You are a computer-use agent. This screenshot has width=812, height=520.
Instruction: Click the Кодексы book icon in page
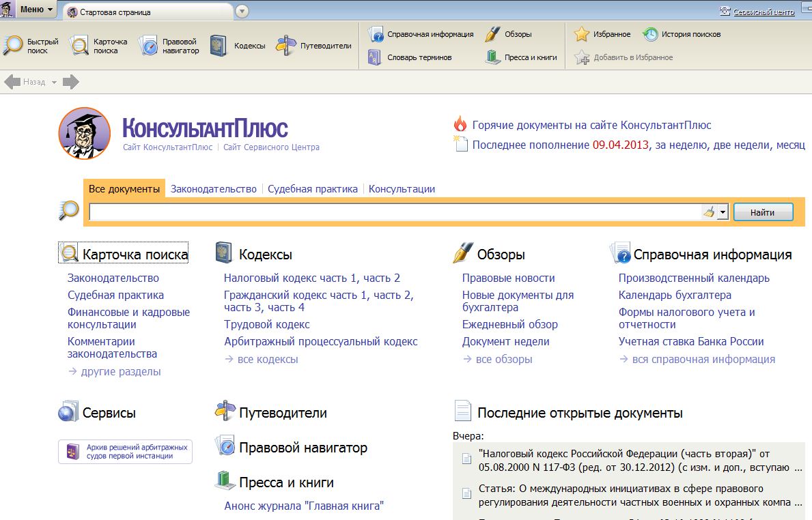pos(224,253)
